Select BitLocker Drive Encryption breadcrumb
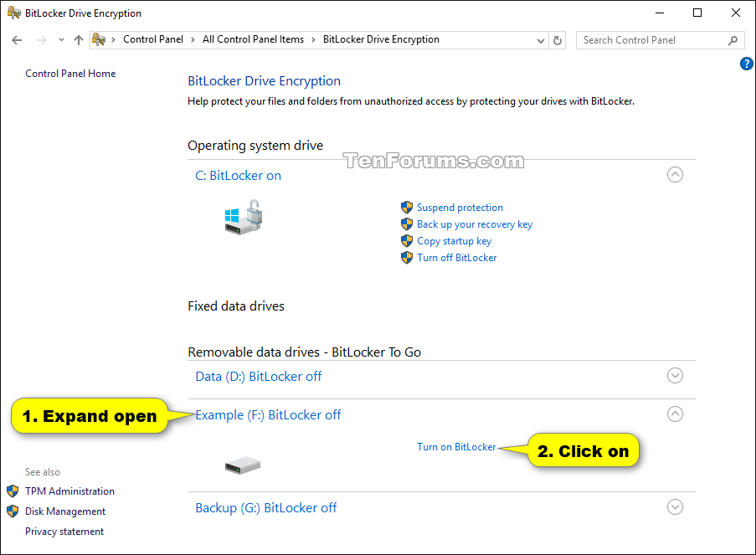Screen dimensions: 756x555 tap(381, 39)
